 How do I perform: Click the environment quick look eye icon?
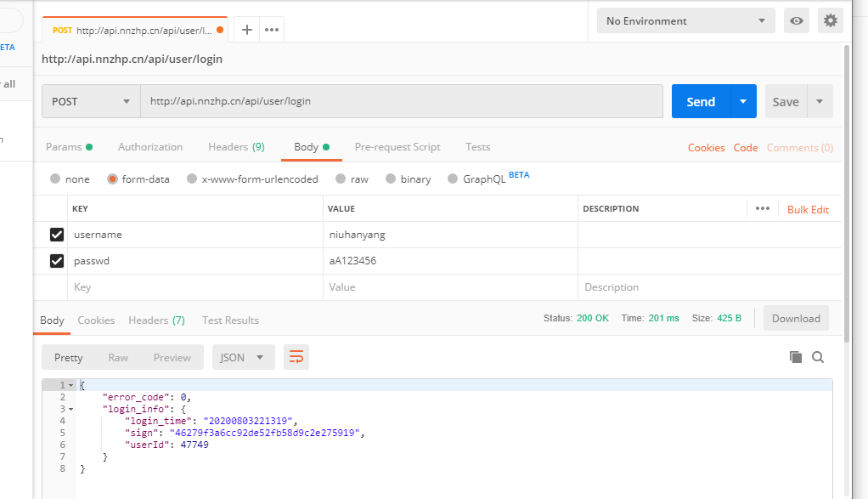click(x=797, y=21)
